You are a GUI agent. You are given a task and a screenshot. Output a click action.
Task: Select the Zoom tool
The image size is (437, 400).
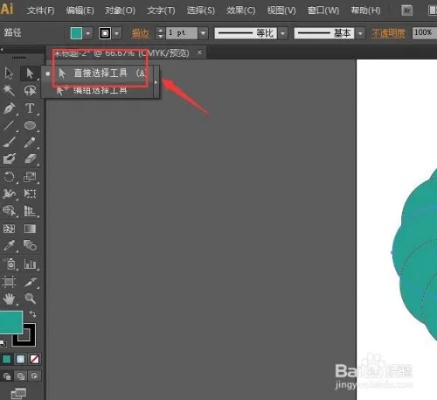[30, 299]
